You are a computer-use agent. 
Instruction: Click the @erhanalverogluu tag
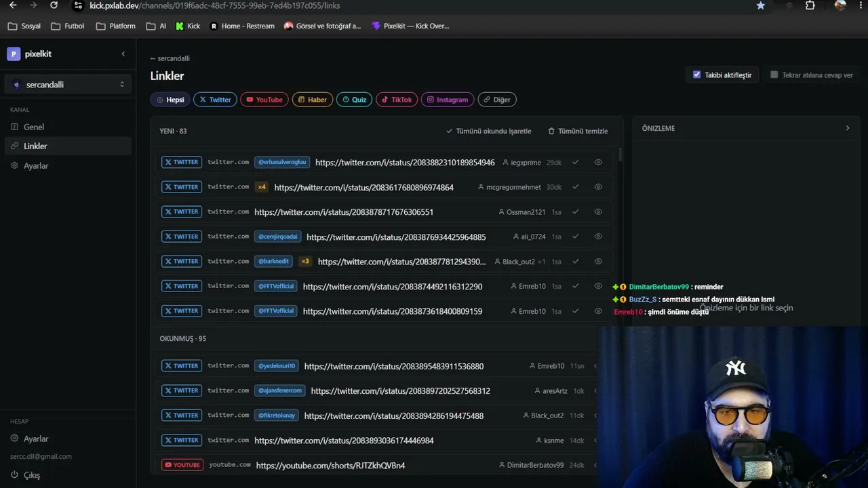pos(282,162)
